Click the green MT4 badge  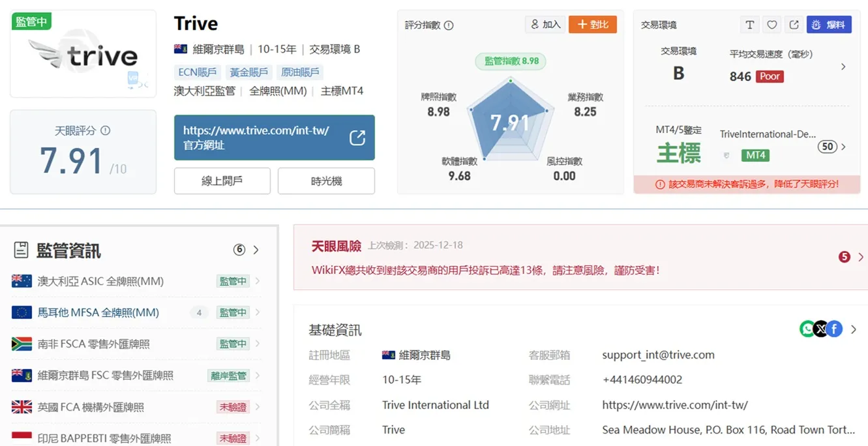point(755,155)
